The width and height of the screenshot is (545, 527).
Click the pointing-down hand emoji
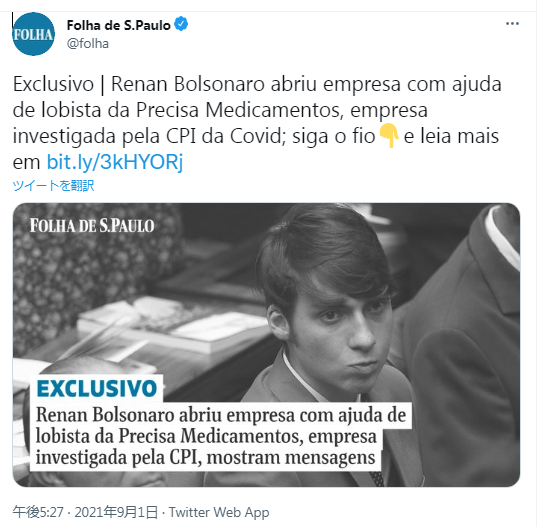[389, 136]
